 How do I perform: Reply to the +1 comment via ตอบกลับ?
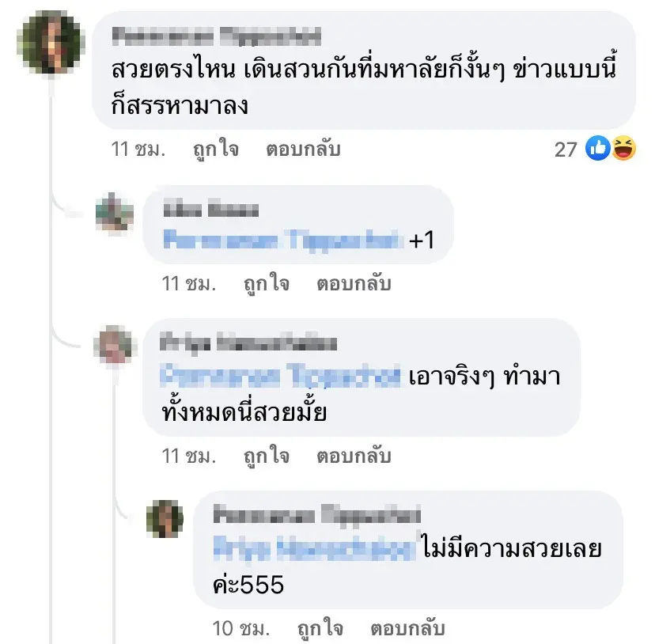click(x=354, y=284)
